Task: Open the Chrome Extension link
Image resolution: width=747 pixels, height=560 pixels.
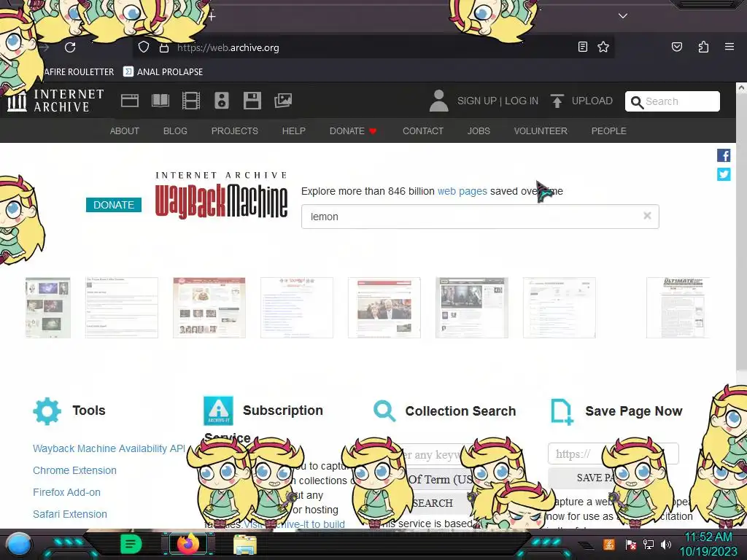Action: click(75, 470)
